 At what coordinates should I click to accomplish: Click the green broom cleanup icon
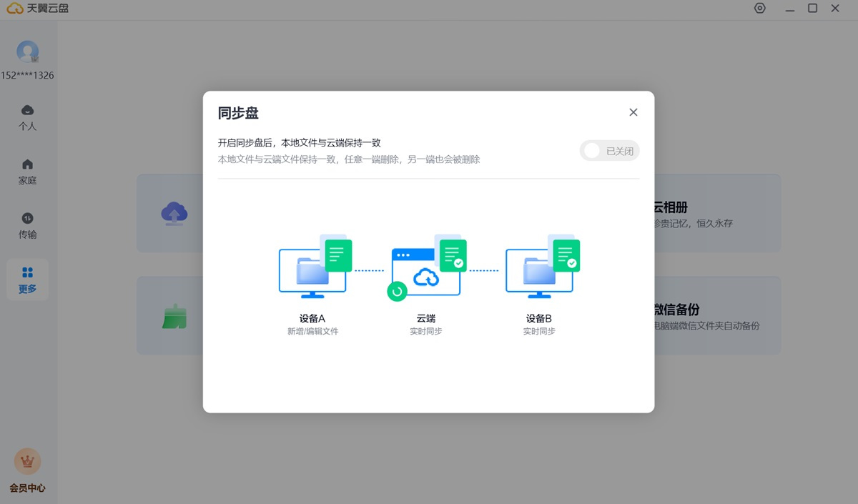(x=174, y=316)
